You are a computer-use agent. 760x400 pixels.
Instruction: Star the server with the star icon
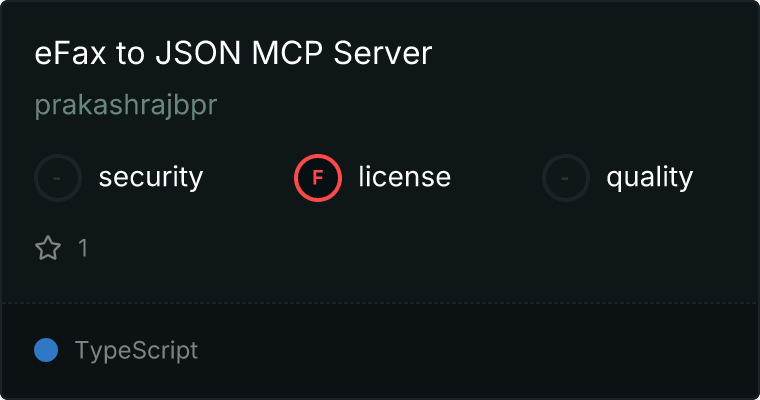click(x=48, y=248)
